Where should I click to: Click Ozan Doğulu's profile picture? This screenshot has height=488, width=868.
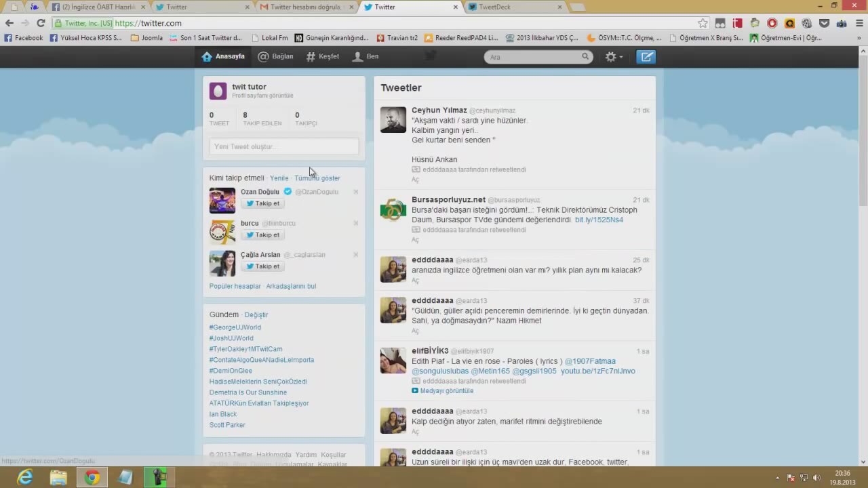222,201
